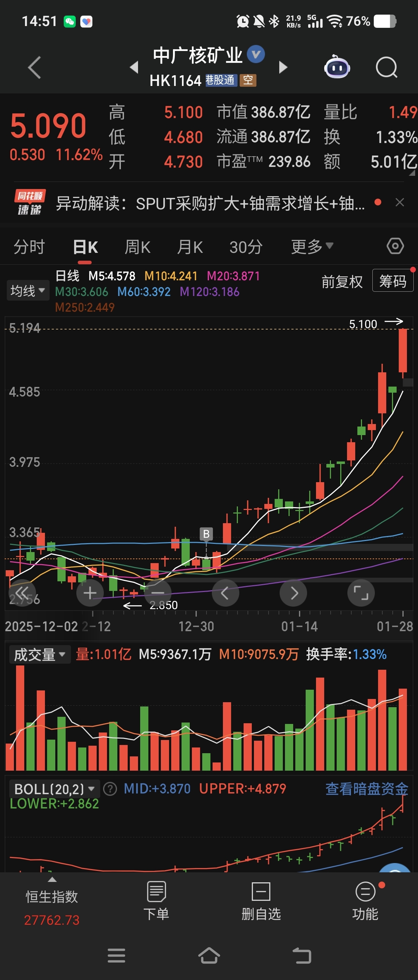Tap 删自选 to remove from watchlist

coord(261,900)
